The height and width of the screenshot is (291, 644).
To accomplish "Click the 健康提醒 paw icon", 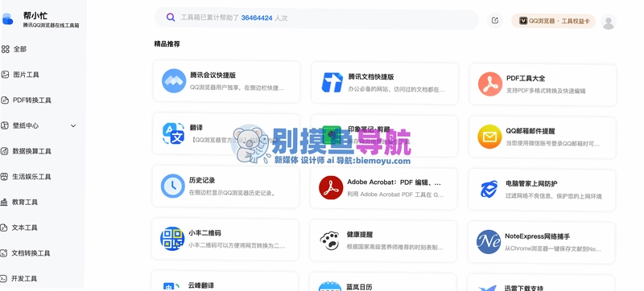I will tap(330, 240).
